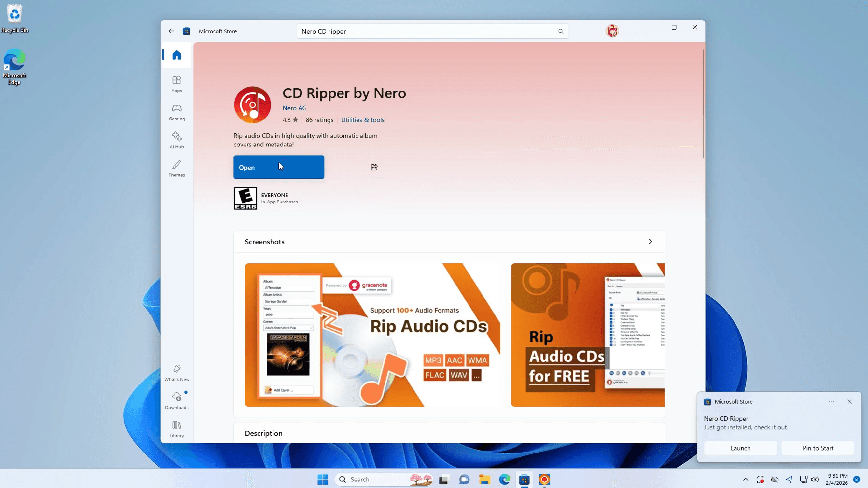Open notification options three-dot menu
The width and height of the screenshot is (868, 488).
coord(831,402)
